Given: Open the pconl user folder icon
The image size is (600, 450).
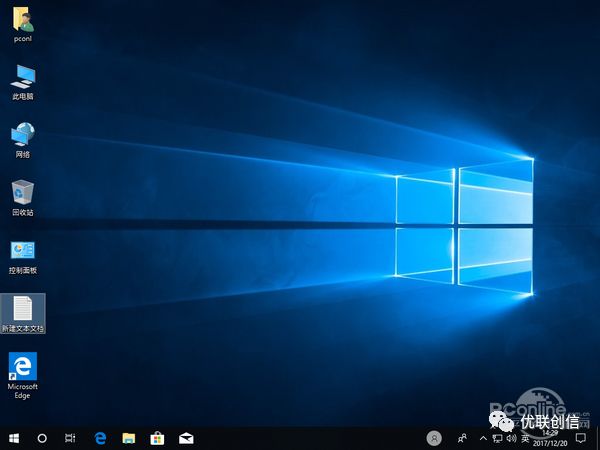Looking at the screenshot, I should (x=23, y=24).
